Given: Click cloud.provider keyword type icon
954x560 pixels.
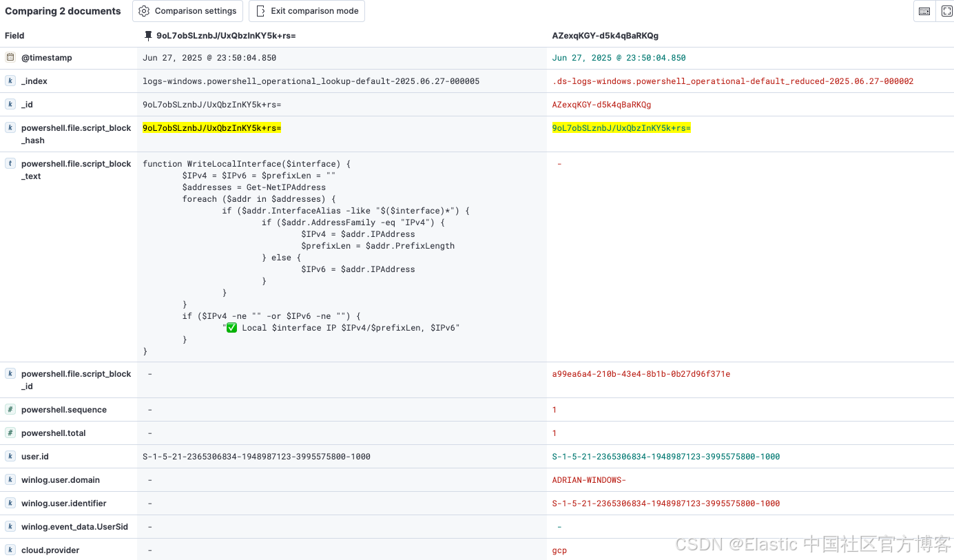Looking at the screenshot, I should 10,550.
